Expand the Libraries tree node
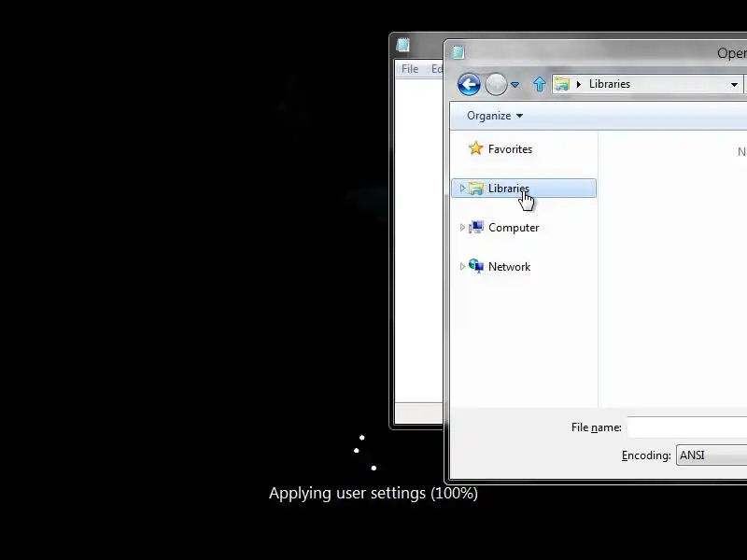The width and height of the screenshot is (747, 560). click(x=462, y=189)
